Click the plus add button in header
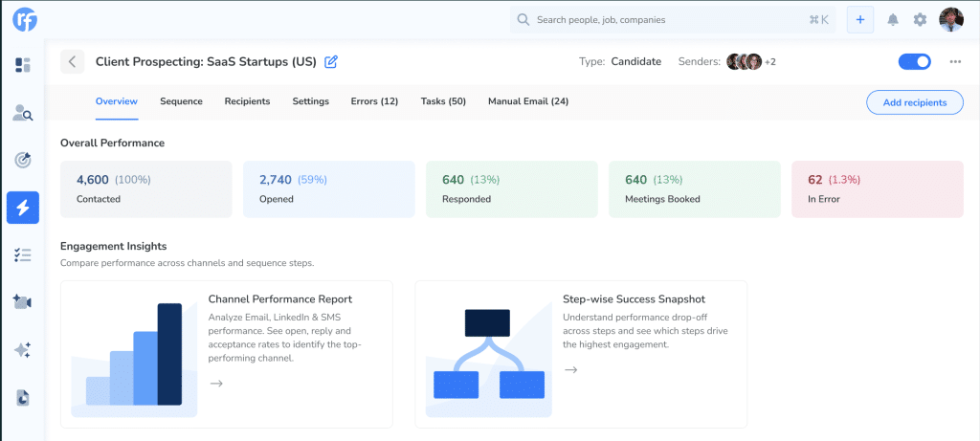Screen dimensions: 980x441 pyautogui.click(x=860, y=20)
